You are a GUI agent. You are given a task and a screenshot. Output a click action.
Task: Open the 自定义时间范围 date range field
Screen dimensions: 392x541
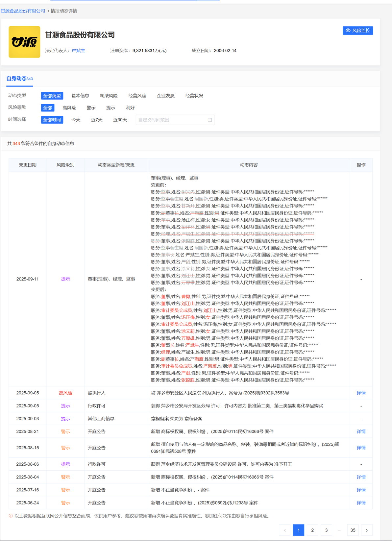pyautogui.click(x=175, y=120)
